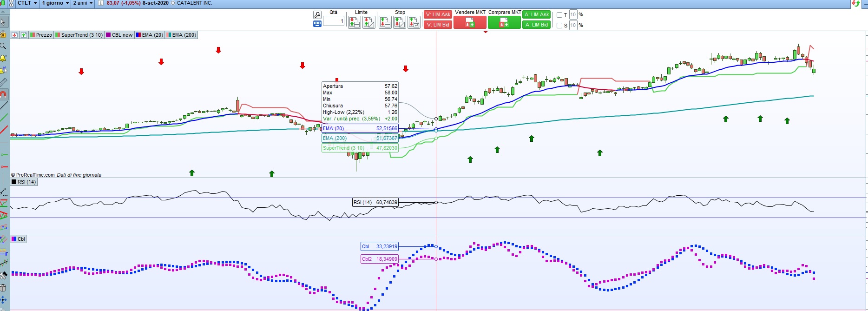Screen dimensions: 868x311
Task: Click the Chiusura 57,76 row in data box
Action: pos(360,106)
